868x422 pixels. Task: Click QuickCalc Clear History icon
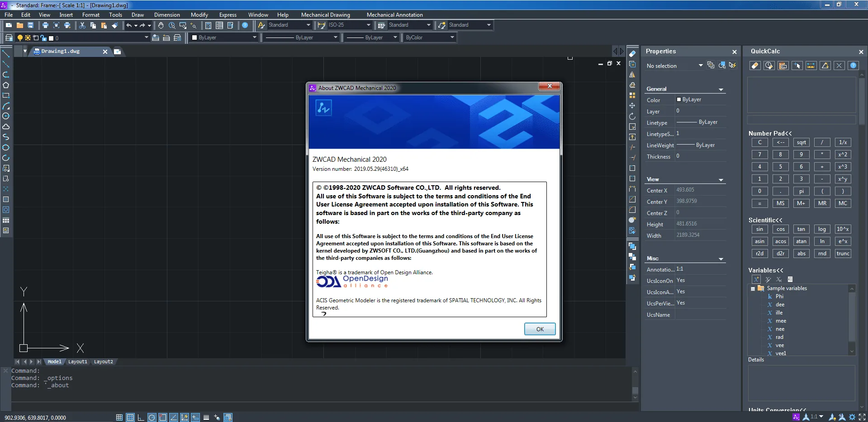click(x=769, y=66)
